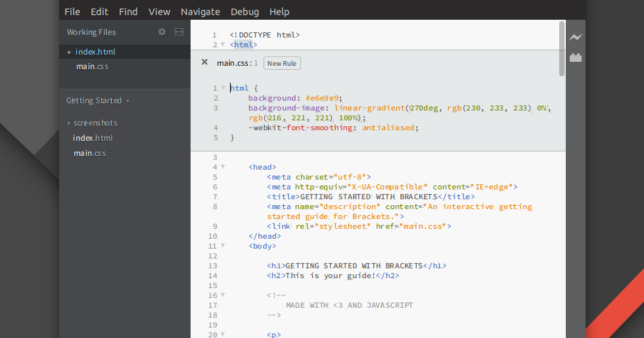Click the vertical scrollbar thumb of the editor
The image size is (644, 338).
point(562,49)
